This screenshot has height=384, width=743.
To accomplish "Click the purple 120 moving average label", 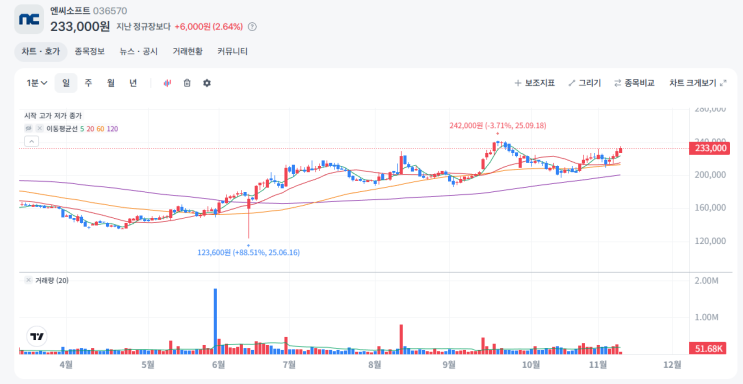I will coord(112,128).
